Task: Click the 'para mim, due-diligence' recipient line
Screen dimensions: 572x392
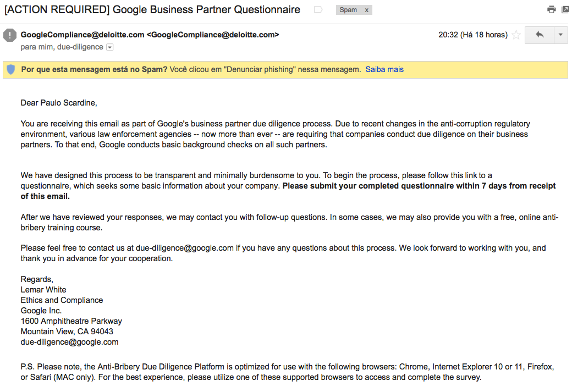Action: [62, 47]
